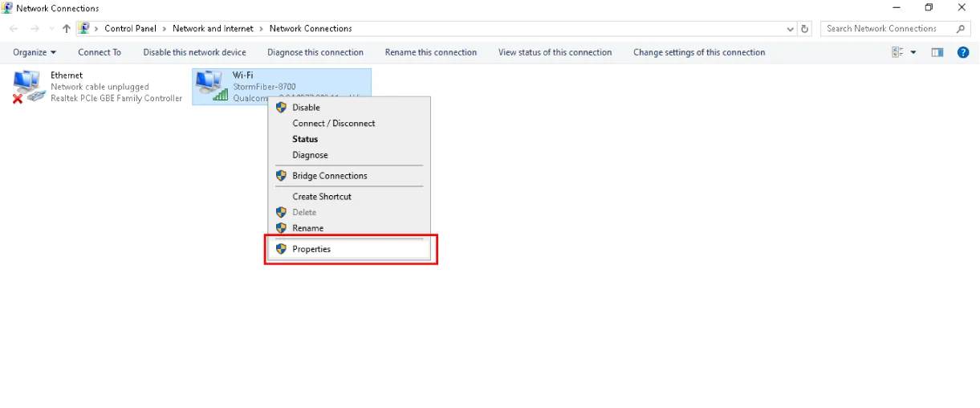Click the address bar location icon
Image resolution: width=980 pixels, height=408 pixels.
coord(84,28)
